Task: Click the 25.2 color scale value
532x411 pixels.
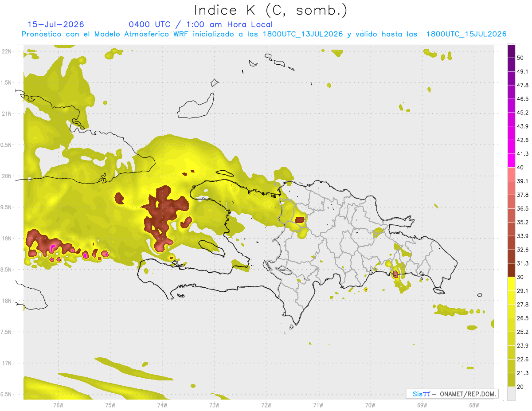Action: (x=523, y=332)
